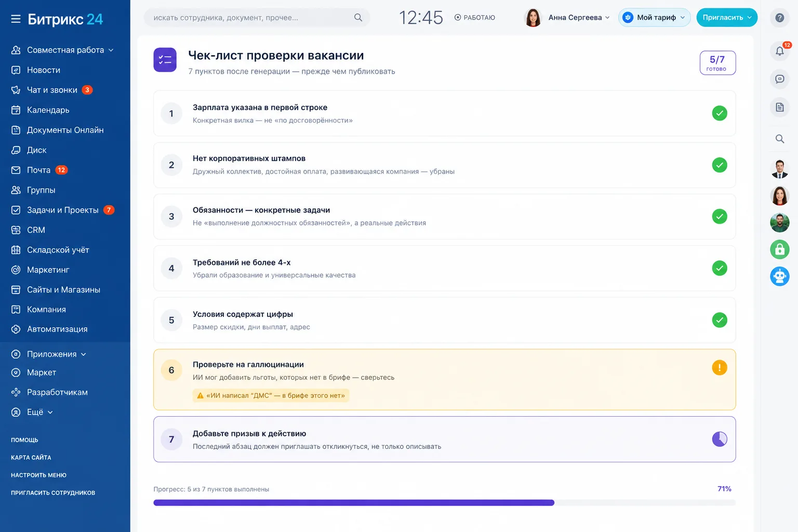Screen dimensions: 798x532
Task: Click the search magnifier in the top search field
Action: (x=358, y=18)
